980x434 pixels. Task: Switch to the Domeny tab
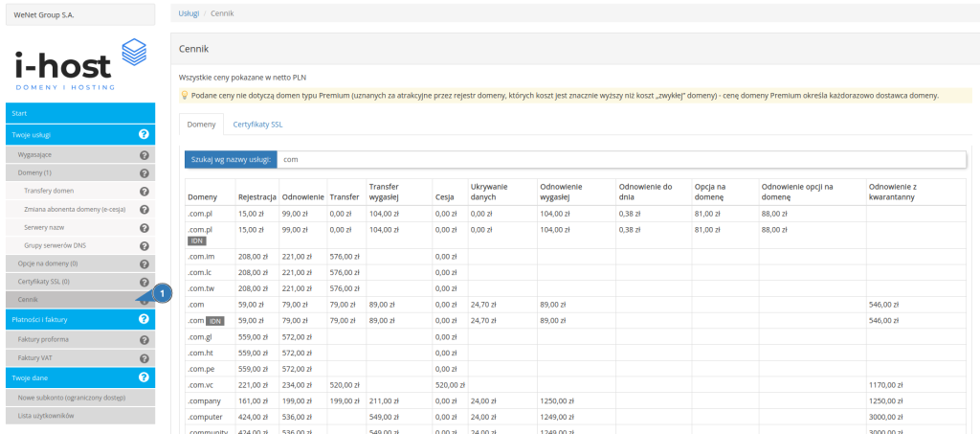(x=201, y=125)
